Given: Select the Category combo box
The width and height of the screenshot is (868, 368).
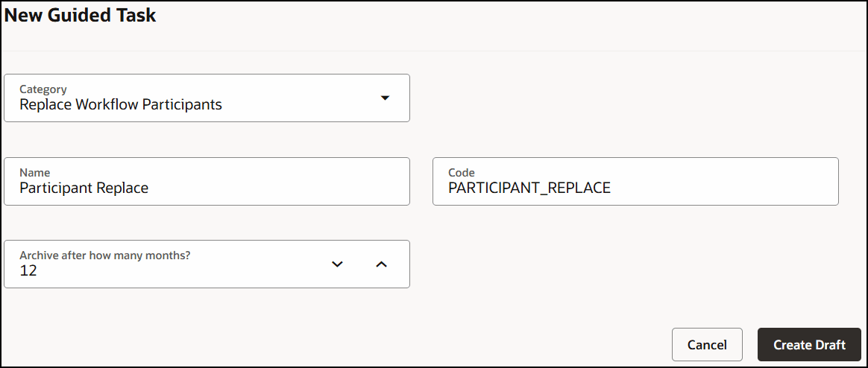Looking at the screenshot, I should coord(207,98).
